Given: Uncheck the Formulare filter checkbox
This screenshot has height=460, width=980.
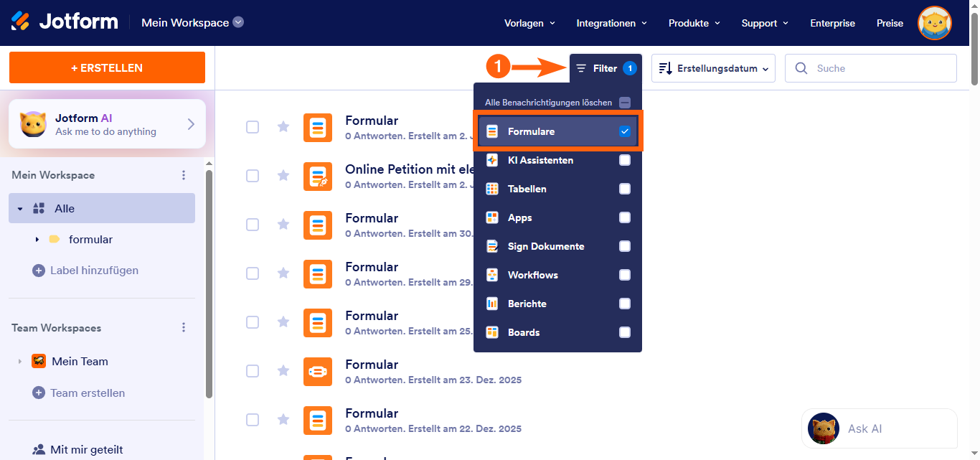Looking at the screenshot, I should point(625,131).
